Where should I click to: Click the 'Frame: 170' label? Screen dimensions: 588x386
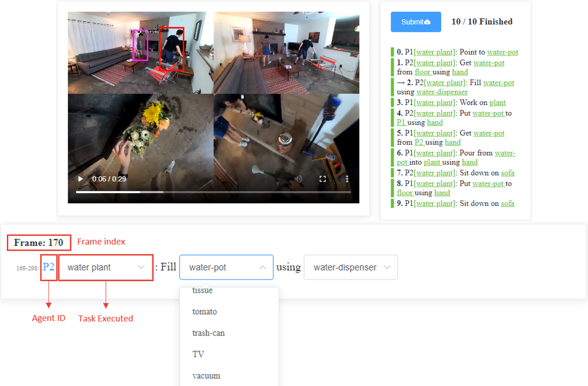[x=39, y=242]
